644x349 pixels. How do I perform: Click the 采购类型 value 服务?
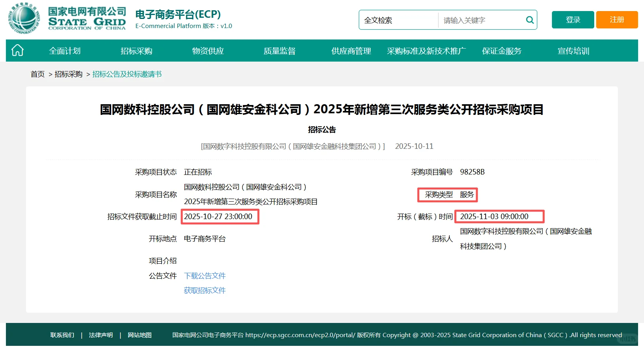(467, 194)
